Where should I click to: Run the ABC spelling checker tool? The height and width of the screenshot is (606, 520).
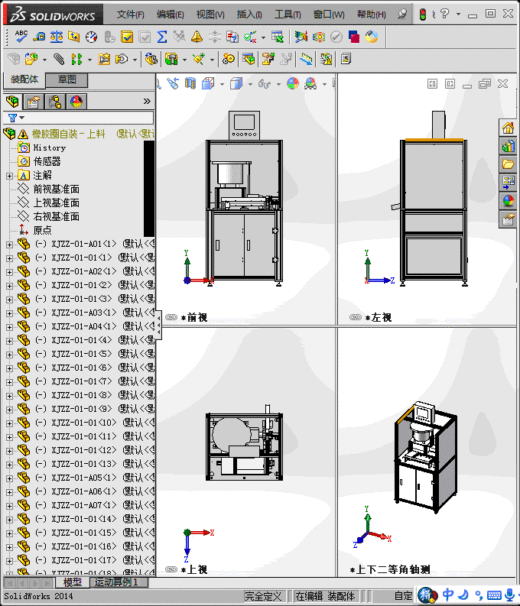tap(21, 37)
